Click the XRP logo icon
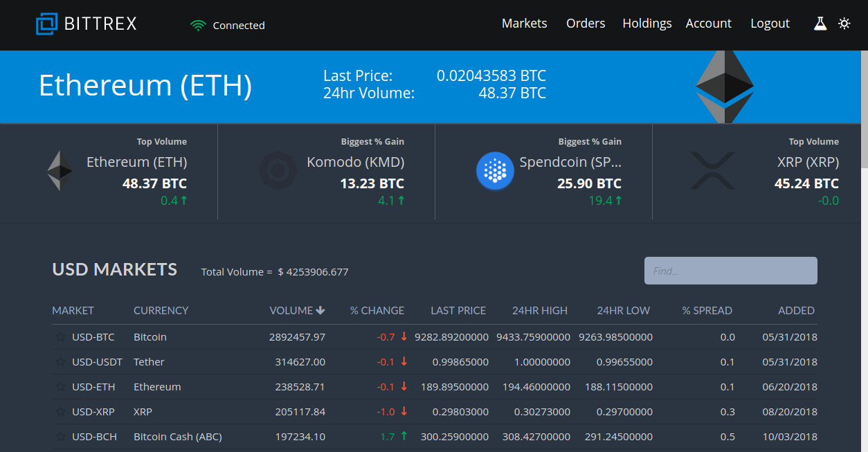Image resolution: width=868 pixels, height=452 pixels. pyautogui.click(x=713, y=171)
